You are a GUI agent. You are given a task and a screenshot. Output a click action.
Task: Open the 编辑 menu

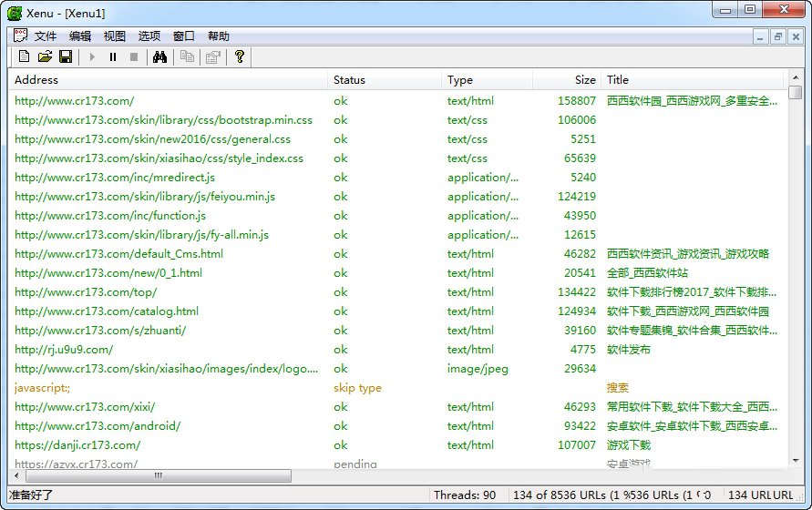pos(80,36)
